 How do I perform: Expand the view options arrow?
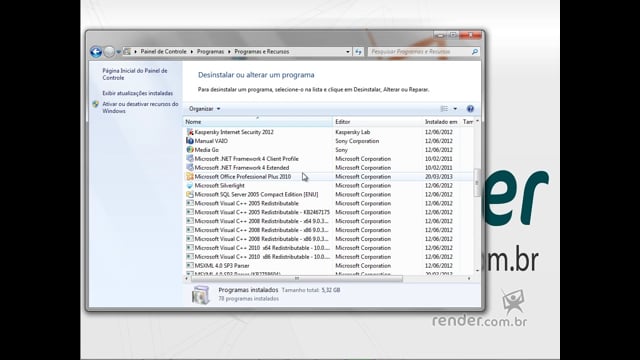(x=455, y=109)
